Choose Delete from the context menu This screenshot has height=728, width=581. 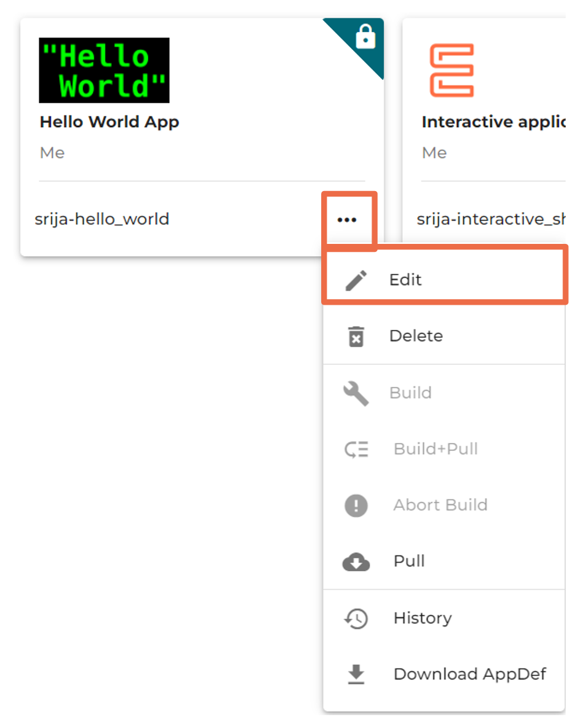point(444,336)
